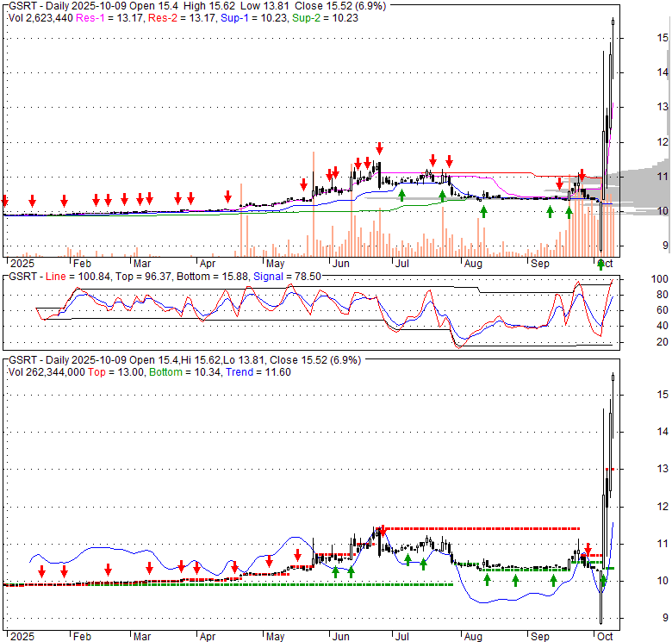
Task: Select the Vol 262,344,000 text
Action: [47, 372]
